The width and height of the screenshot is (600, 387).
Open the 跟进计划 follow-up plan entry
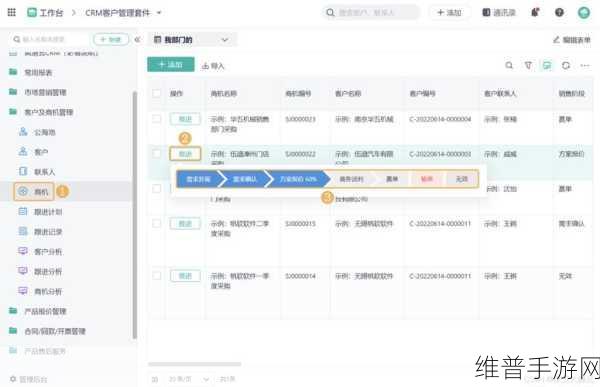point(48,212)
